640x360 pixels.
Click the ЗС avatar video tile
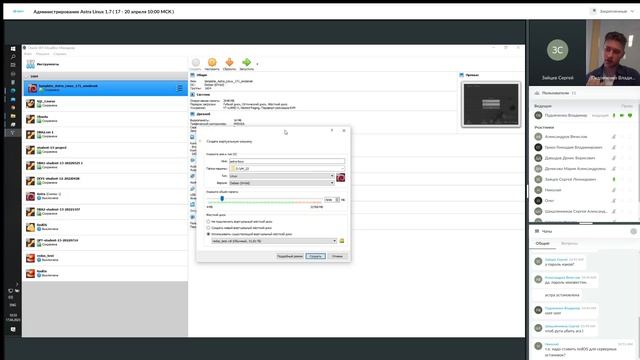[558, 53]
